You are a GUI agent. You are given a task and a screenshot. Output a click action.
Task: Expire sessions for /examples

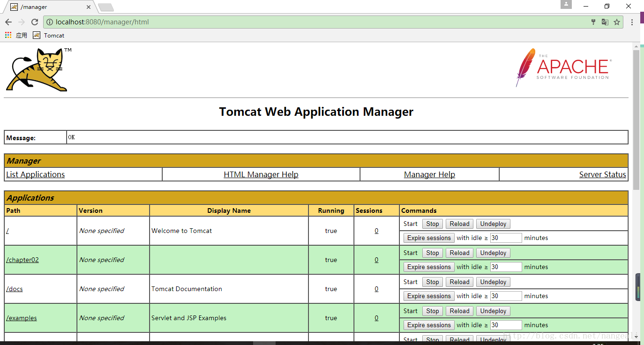[429, 325]
